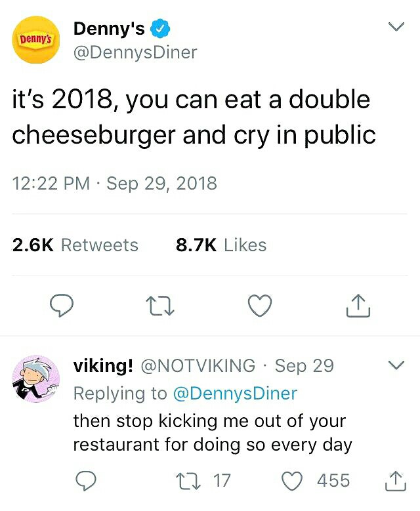Open options chevron on viking!'s reply
420x511 pixels.
(x=396, y=365)
